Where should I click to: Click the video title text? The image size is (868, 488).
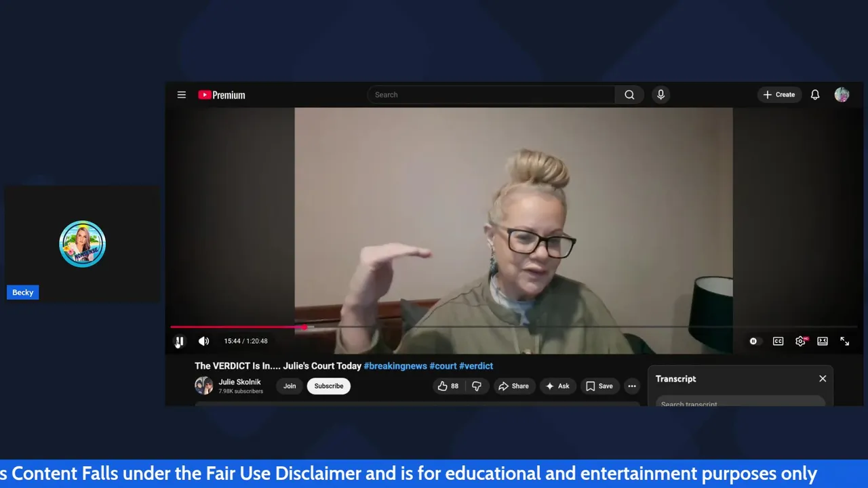278,366
